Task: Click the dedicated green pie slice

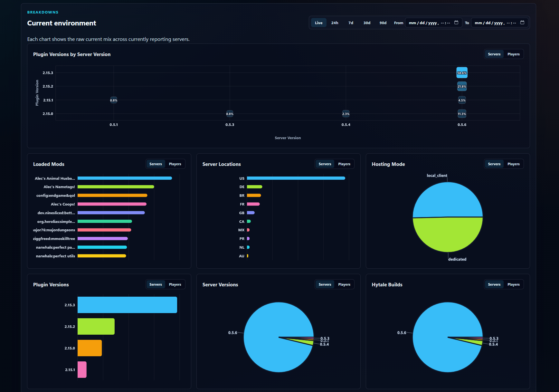Action: [448, 234]
